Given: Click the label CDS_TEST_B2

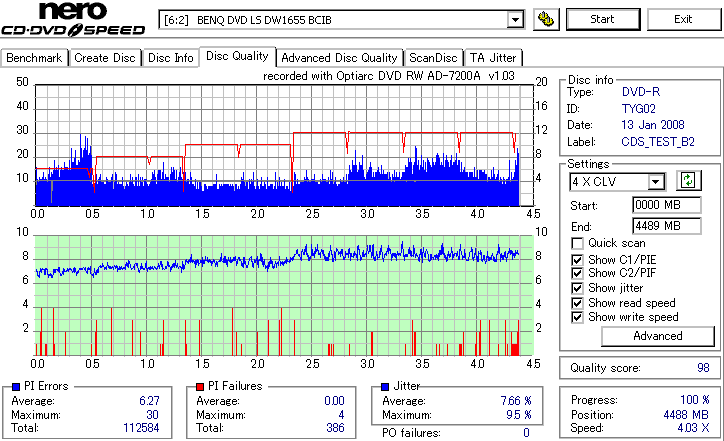Looking at the screenshot, I should [658, 142].
